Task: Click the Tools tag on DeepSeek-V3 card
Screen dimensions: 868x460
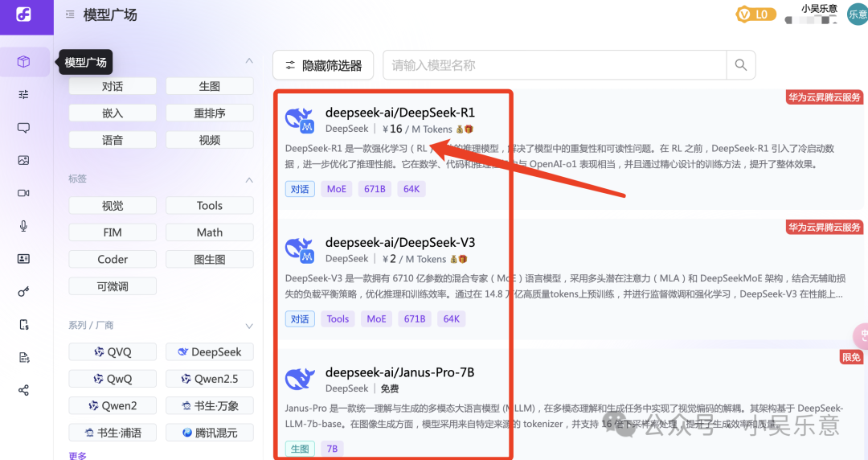Action: pos(338,318)
